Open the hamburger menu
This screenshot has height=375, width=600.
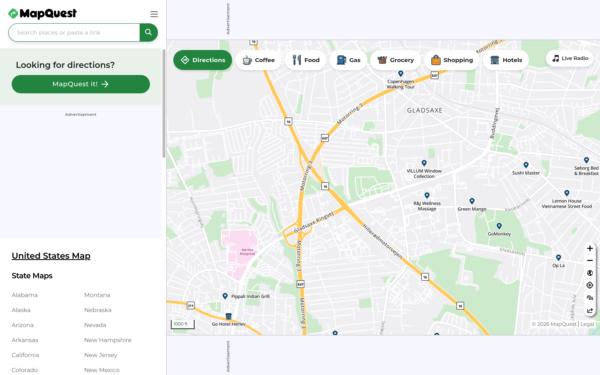pyautogui.click(x=154, y=14)
